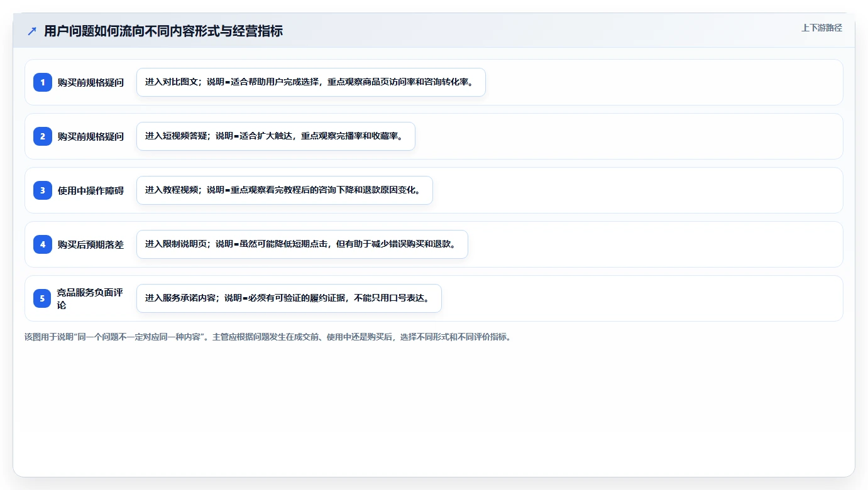Click the number 4 step badge
Image resolution: width=868 pixels, height=490 pixels.
[43, 244]
